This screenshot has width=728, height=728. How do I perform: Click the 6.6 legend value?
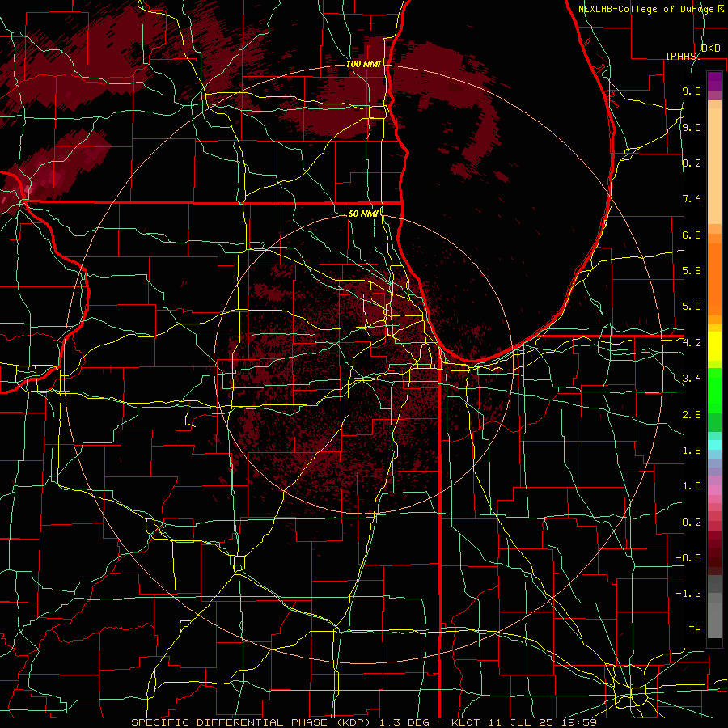692,235
